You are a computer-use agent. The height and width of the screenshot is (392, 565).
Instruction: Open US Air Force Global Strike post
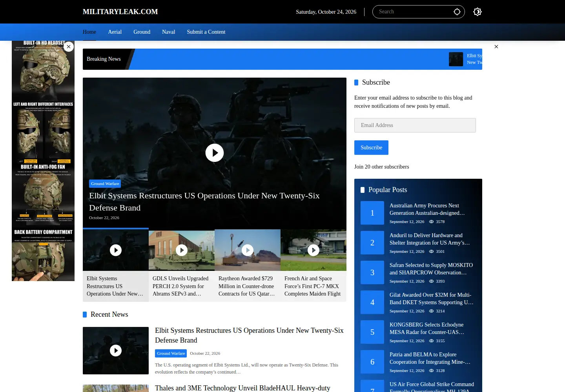[x=432, y=387]
